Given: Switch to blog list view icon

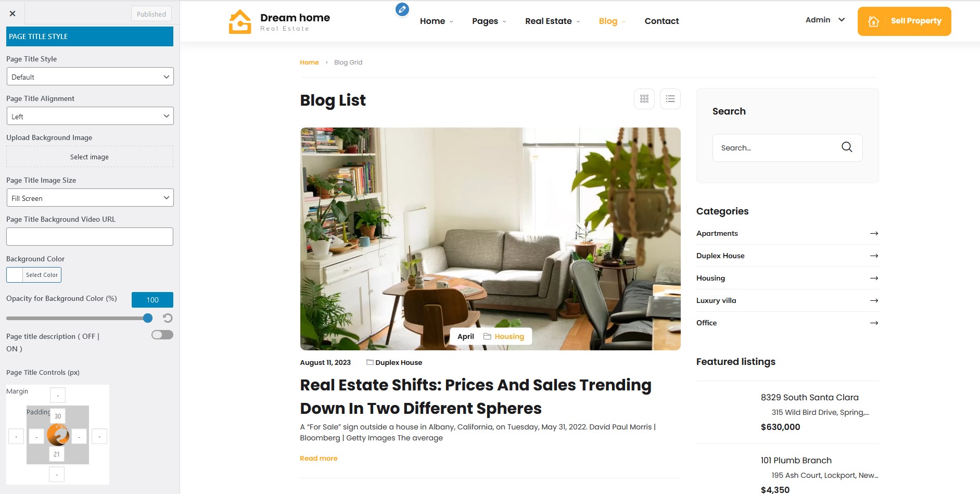Looking at the screenshot, I should [670, 99].
